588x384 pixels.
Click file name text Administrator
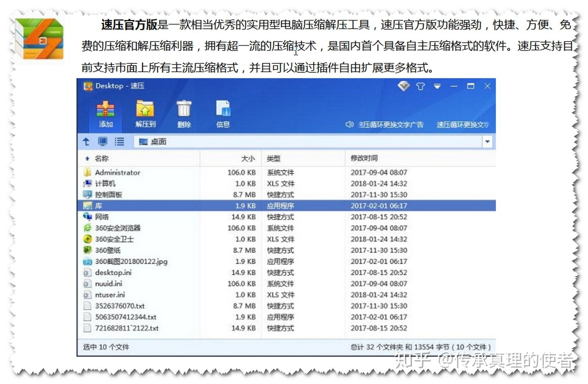[118, 172]
